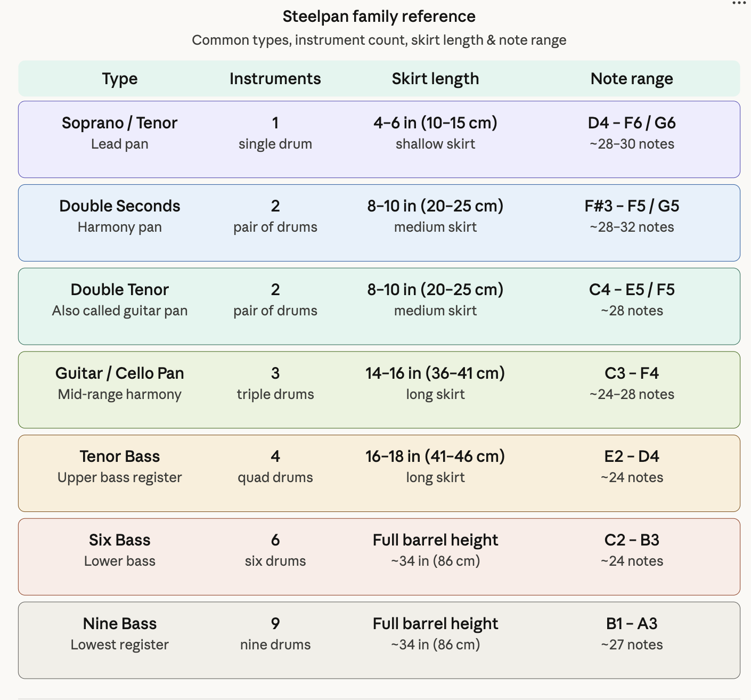The width and height of the screenshot is (751, 700).
Task: Select the Double Seconds row title
Action: pos(120,206)
